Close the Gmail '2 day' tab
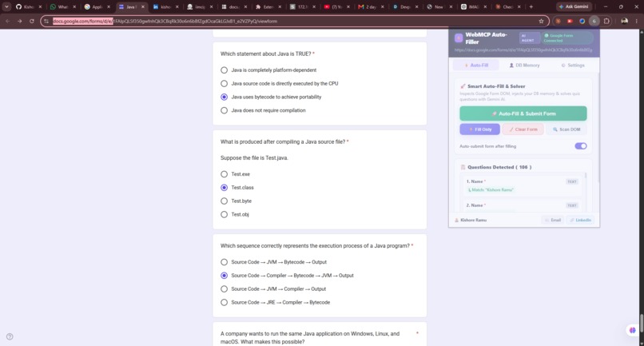The width and height of the screenshot is (644, 346). tap(383, 6)
